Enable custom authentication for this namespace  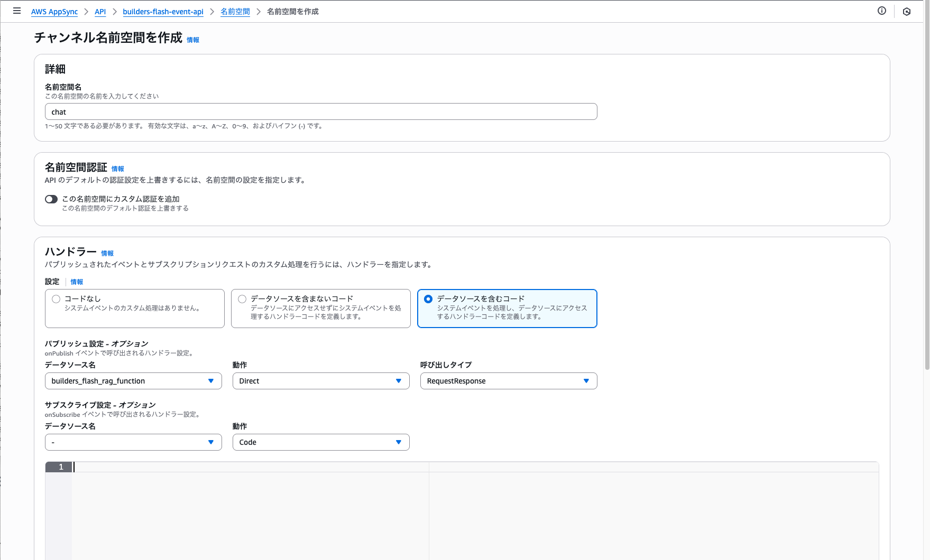(x=51, y=199)
